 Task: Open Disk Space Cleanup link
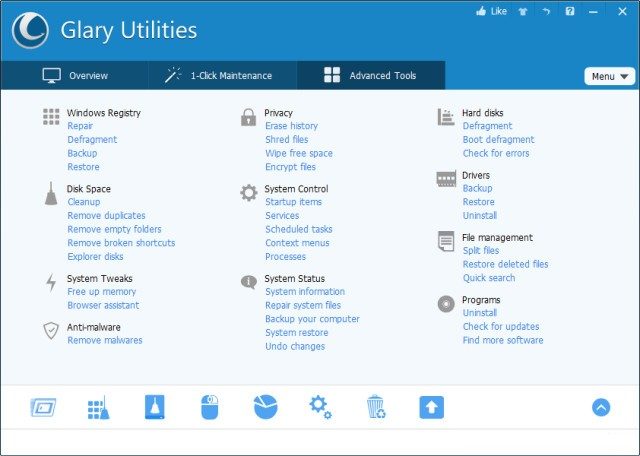tap(84, 202)
